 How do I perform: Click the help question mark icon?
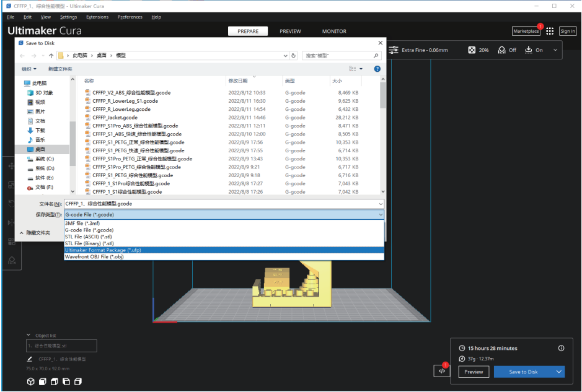coord(377,69)
